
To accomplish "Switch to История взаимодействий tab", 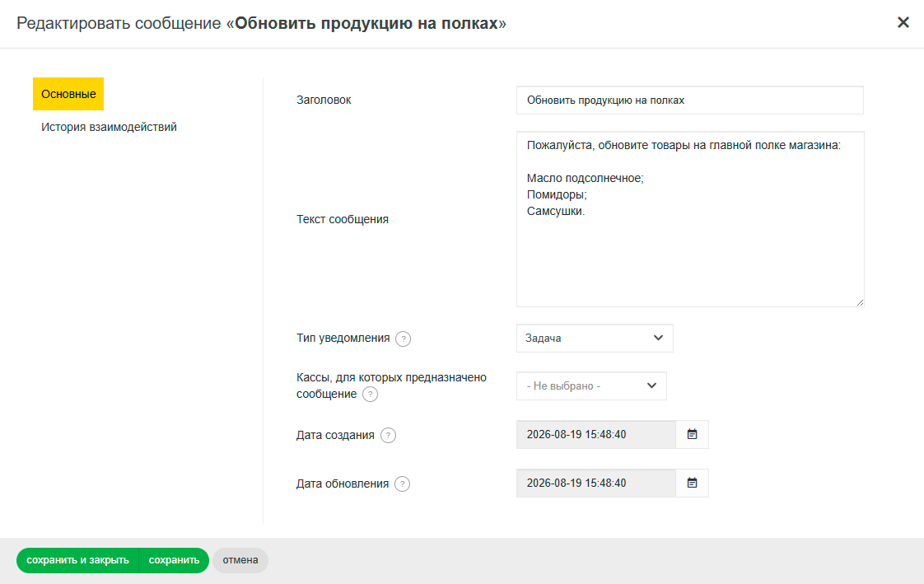I will (x=109, y=127).
